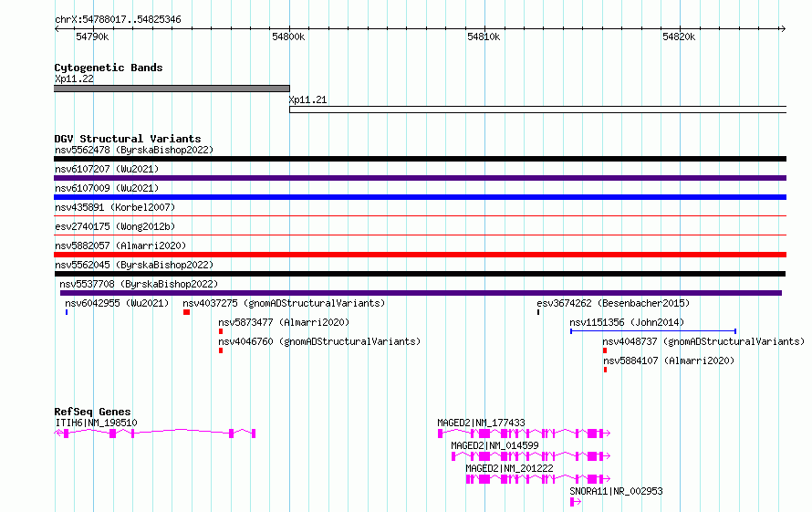Select the small blue nsv6042955 marker
Viewport: 812px width, 512px height.
(x=67, y=312)
